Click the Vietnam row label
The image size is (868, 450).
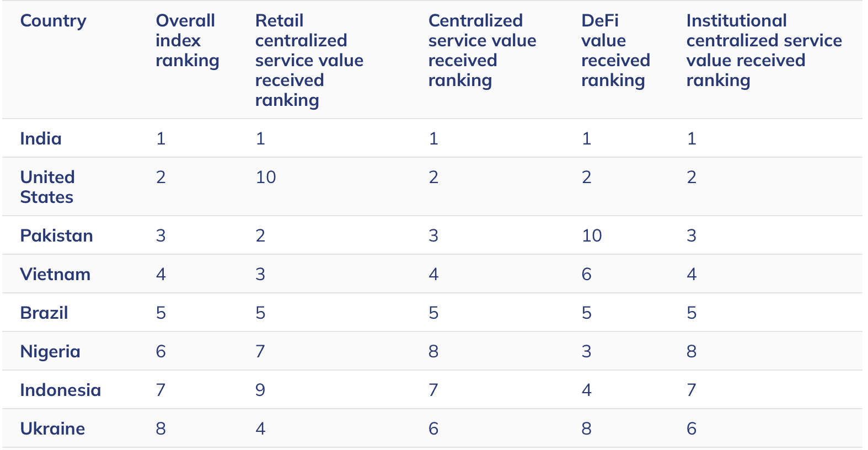coord(55,274)
